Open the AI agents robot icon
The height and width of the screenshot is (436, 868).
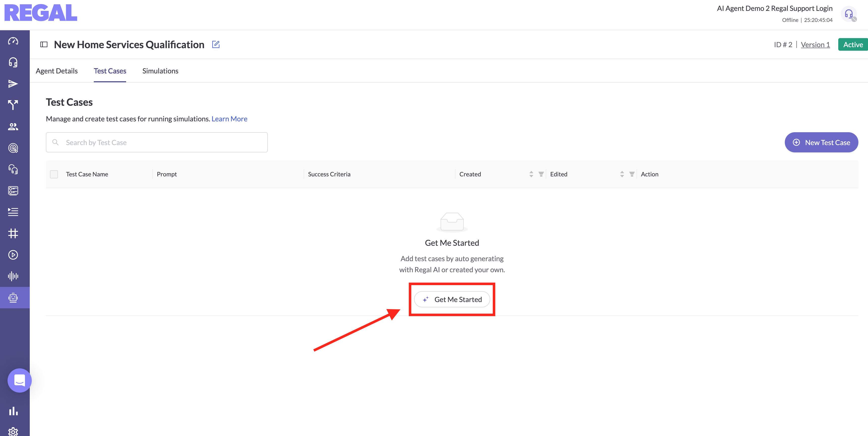click(x=13, y=297)
